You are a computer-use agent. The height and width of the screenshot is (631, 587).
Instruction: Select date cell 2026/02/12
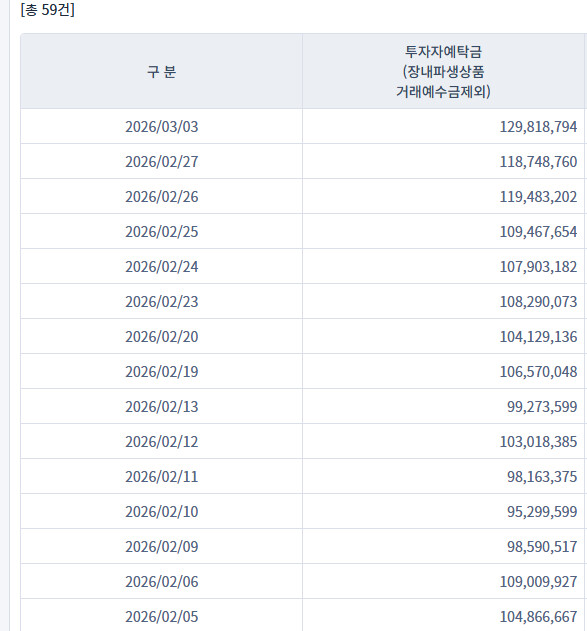coord(161,442)
